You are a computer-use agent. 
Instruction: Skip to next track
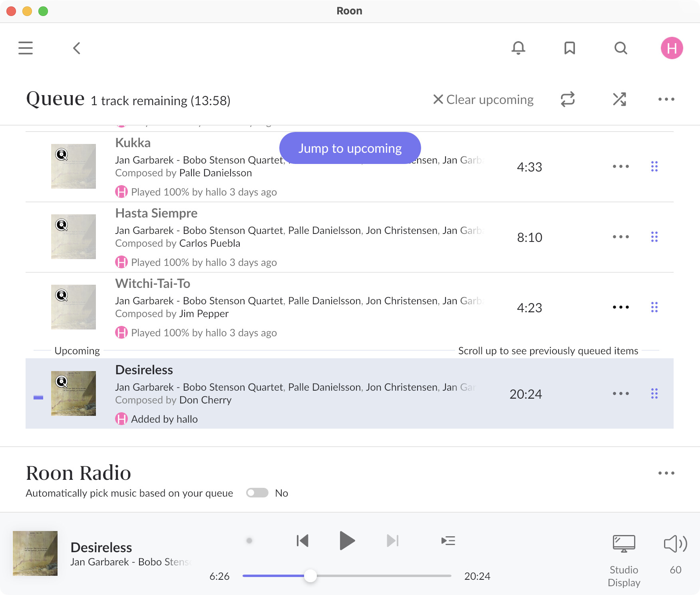click(392, 541)
